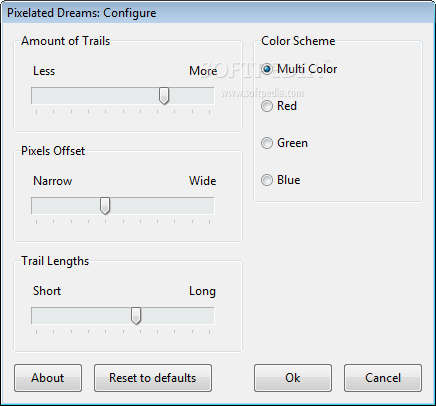
Task: Click Amount of Trails track near Less
Action: 42,96
